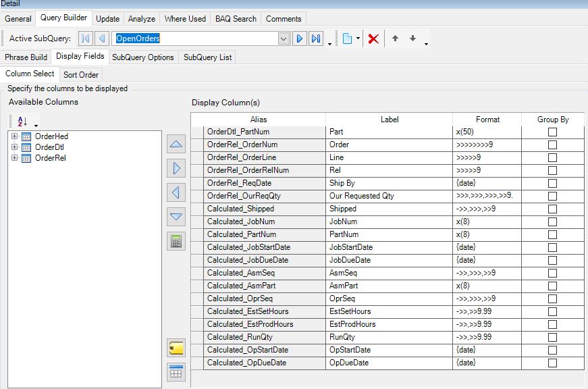Switch to the General tab
Viewport: 588px width, 389px height.
18,19
